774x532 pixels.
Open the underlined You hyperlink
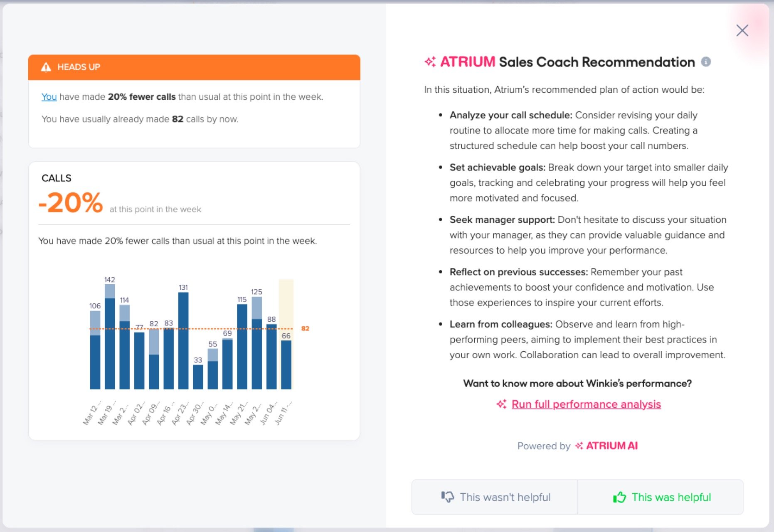pos(49,96)
